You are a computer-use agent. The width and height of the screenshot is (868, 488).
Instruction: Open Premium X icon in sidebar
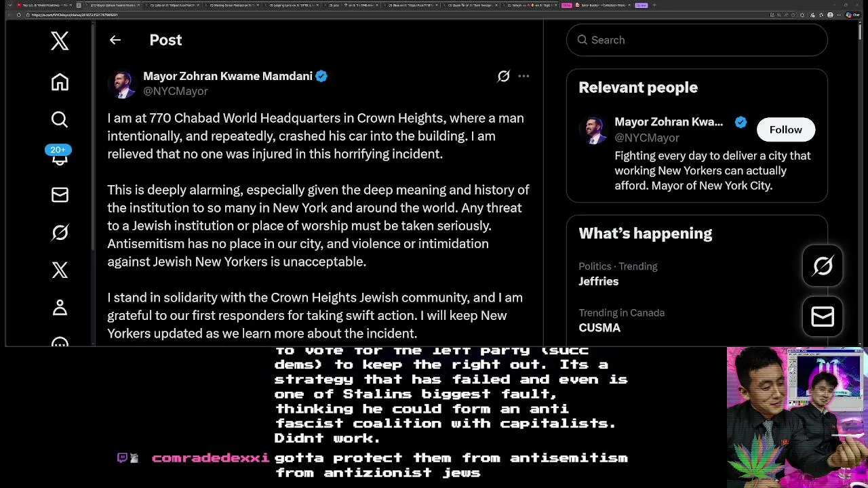coord(60,270)
